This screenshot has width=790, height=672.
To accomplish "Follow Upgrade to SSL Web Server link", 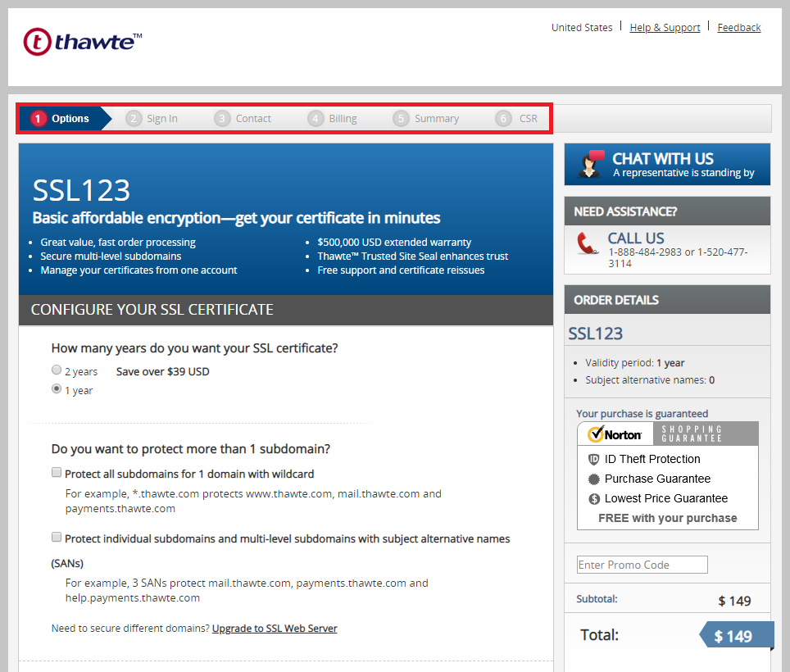I will tap(275, 629).
